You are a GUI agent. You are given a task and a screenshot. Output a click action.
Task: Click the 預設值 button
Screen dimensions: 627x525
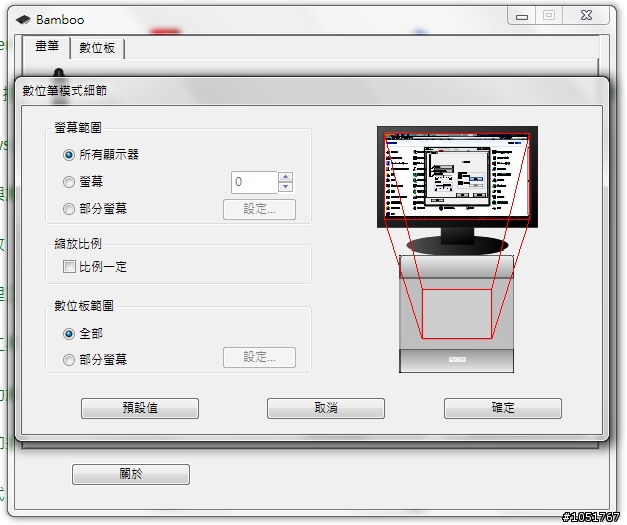coord(140,408)
